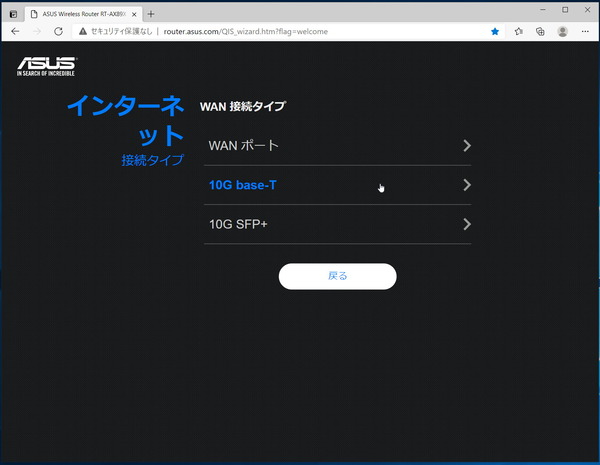The width and height of the screenshot is (600, 465).
Task: Reload the router setup page
Action: tap(58, 32)
